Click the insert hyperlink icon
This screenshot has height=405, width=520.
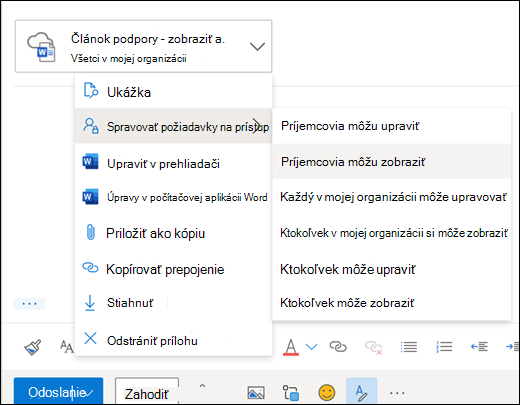338,347
